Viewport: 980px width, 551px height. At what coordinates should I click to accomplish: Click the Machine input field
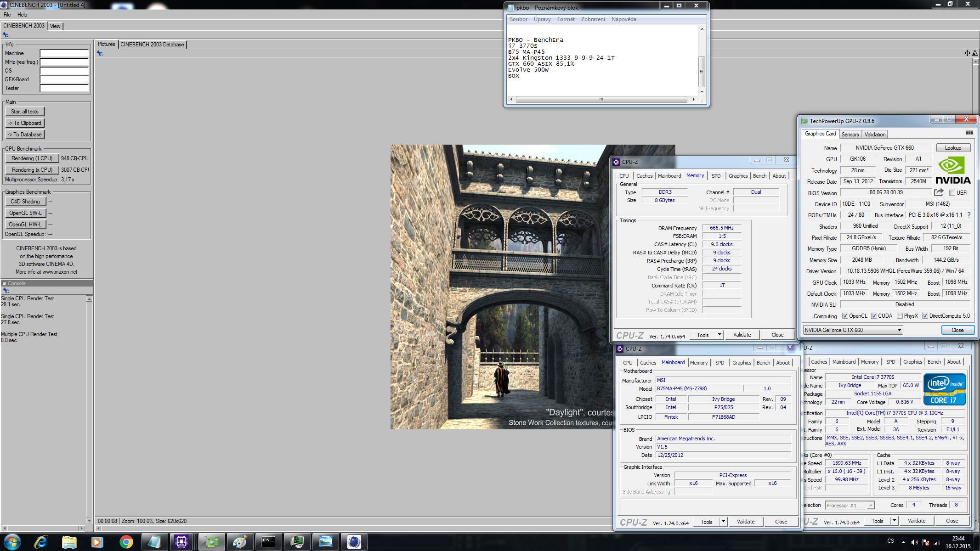click(64, 53)
